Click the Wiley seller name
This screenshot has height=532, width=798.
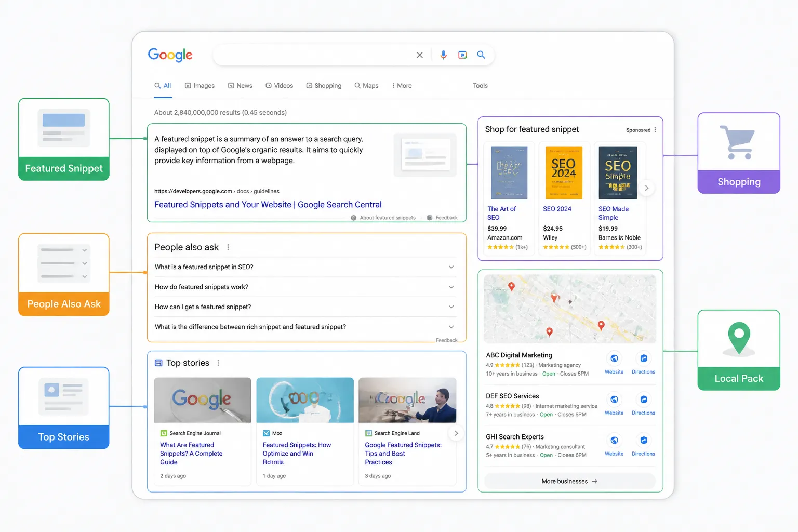pos(550,238)
